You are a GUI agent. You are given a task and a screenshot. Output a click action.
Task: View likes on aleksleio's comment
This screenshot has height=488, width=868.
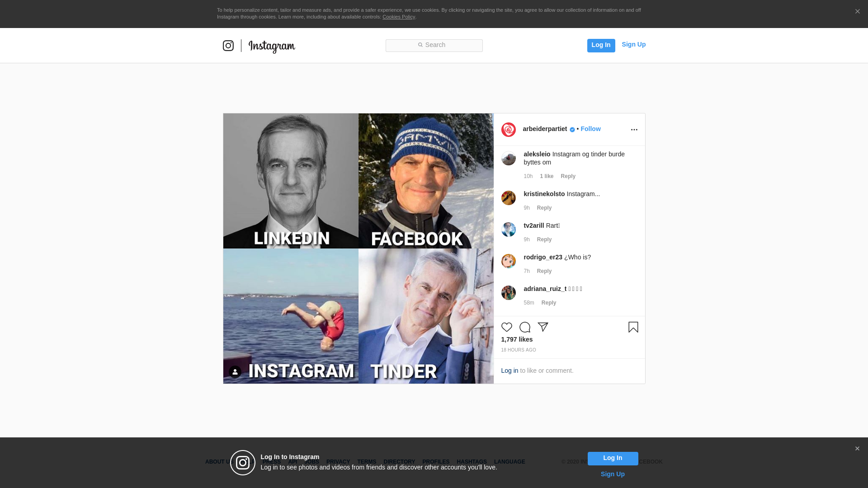547,176
